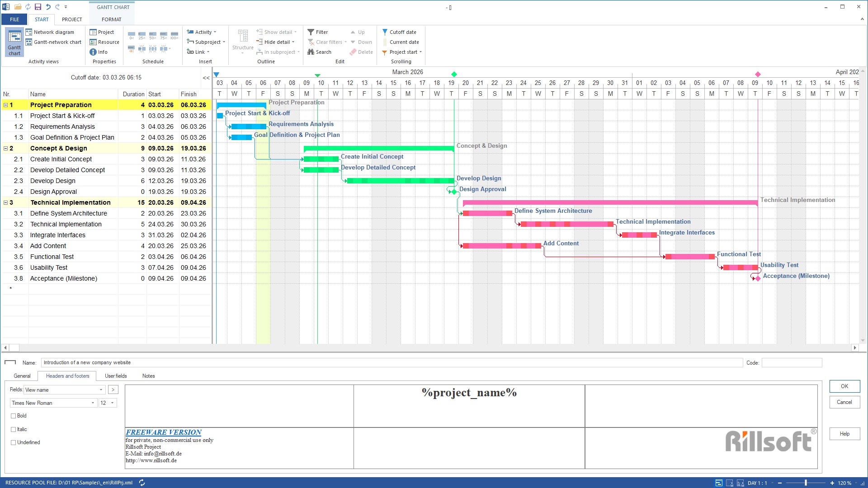Set schedule progress to 50%
868x488 pixels.
point(153,35)
